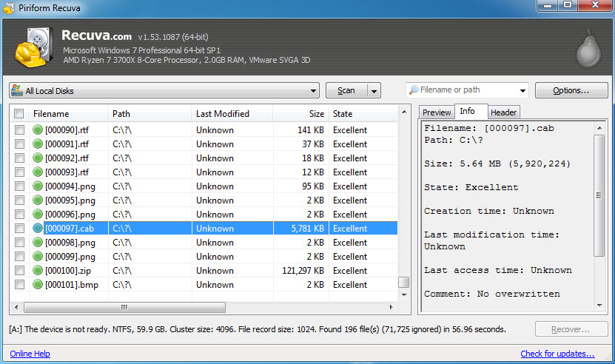Screen dimensions: 615x364
Task: Switch to the Header tab
Action: [x=503, y=112]
